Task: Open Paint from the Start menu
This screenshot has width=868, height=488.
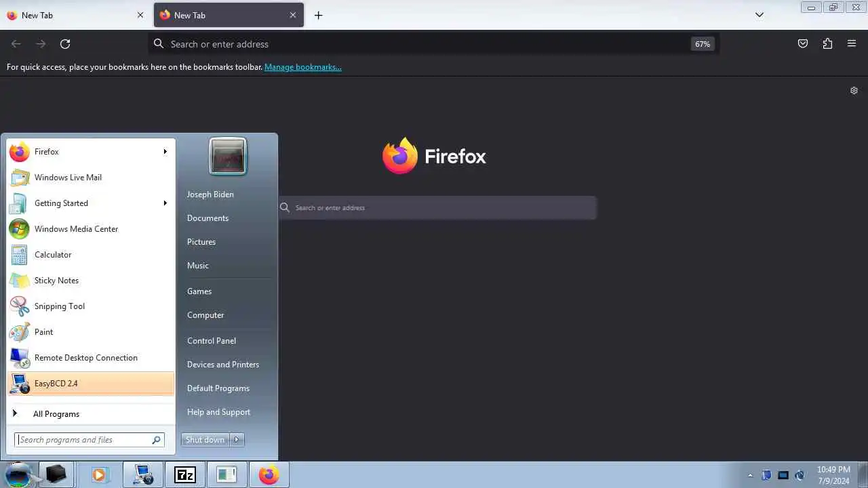Action: pyautogui.click(x=90, y=332)
